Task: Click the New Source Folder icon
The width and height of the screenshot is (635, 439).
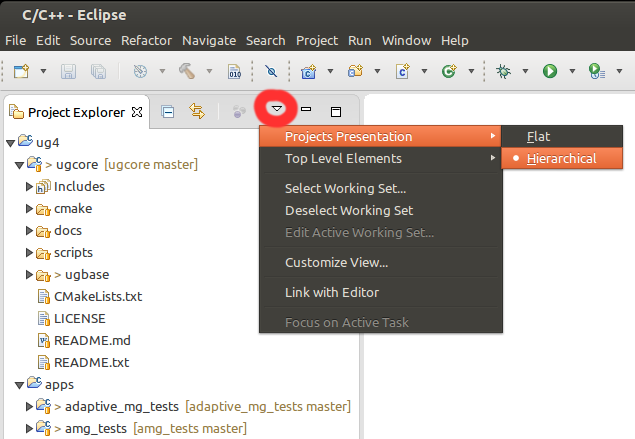Action: [x=355, y=71]
